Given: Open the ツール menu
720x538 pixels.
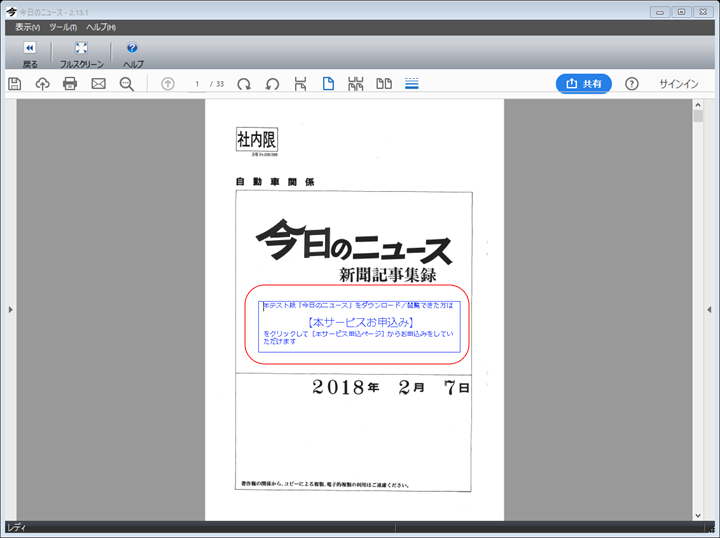Looking at the screenshot, I should point(62,27).
